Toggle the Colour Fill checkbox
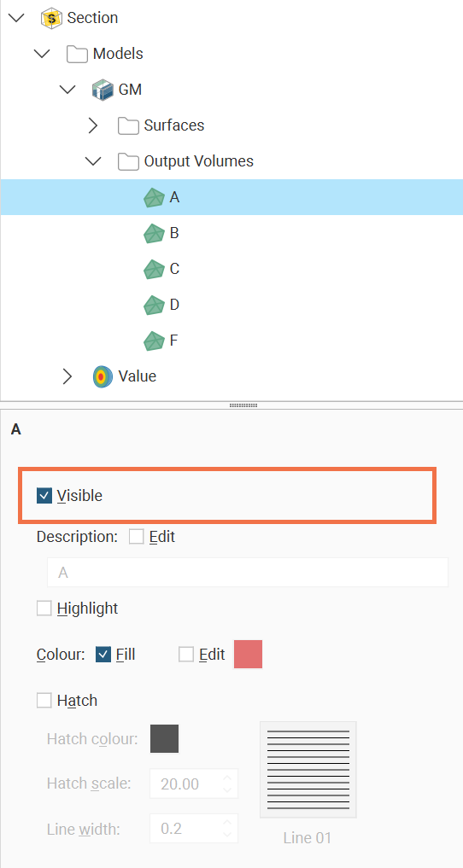The height and width of the screenshot is (868, 463). tap(103, 655)
